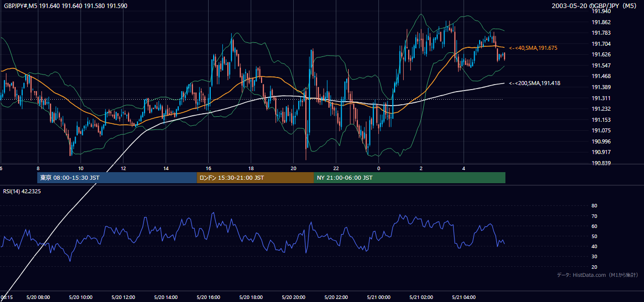Viewport: 644px width, 302px height.
Task: Select the 東京 08:00-15:30 JST session bar
Action: [x=117, y=178]
